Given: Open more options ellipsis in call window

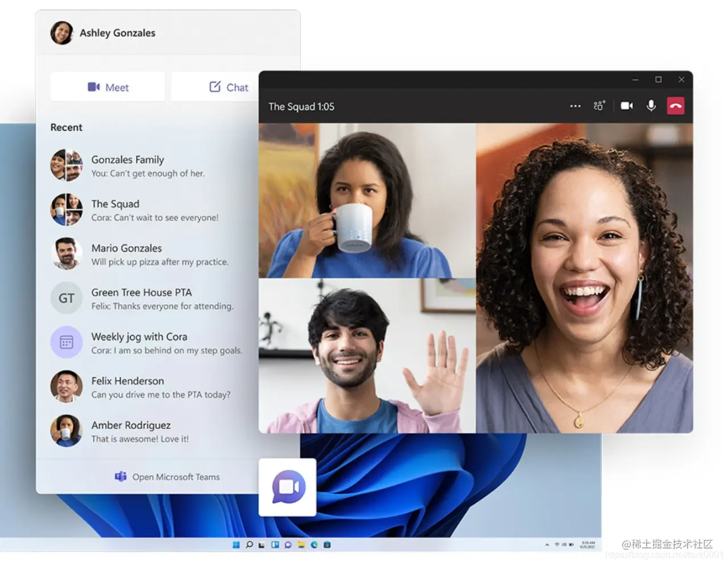Looking at the screenshot, I should point(575,106).
